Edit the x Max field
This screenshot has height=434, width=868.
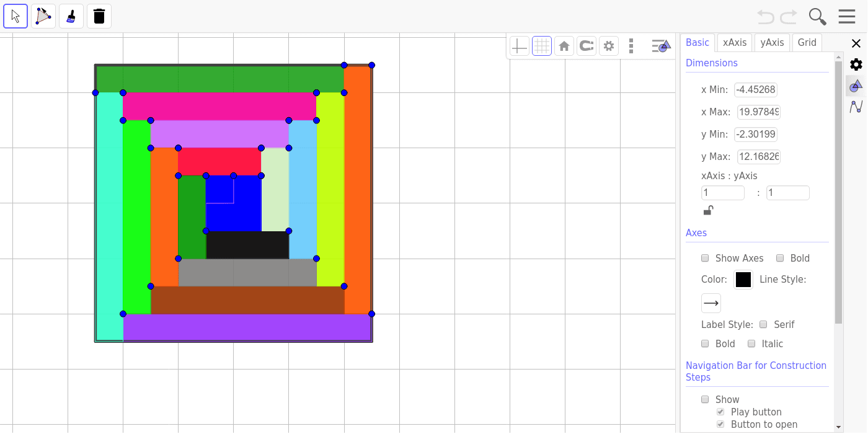[759, 112]
